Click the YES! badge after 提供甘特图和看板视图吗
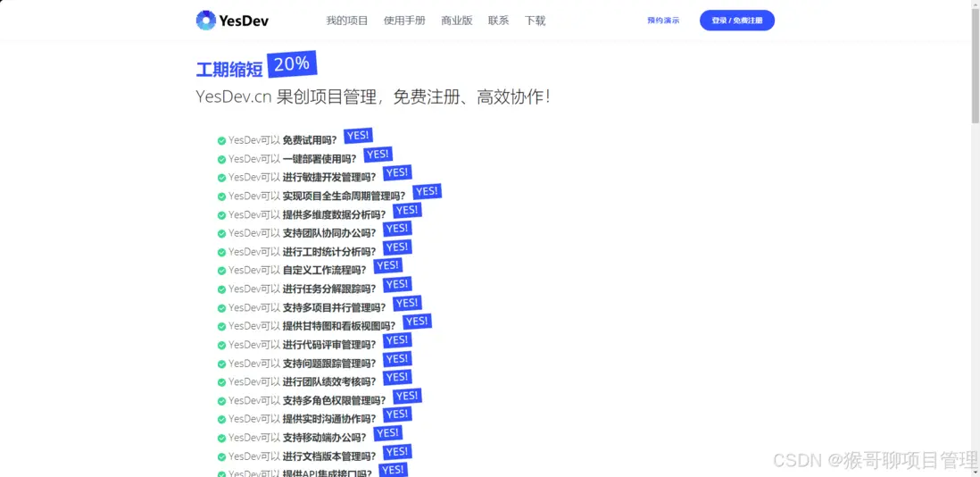The image size is (980, 477). 417,322
